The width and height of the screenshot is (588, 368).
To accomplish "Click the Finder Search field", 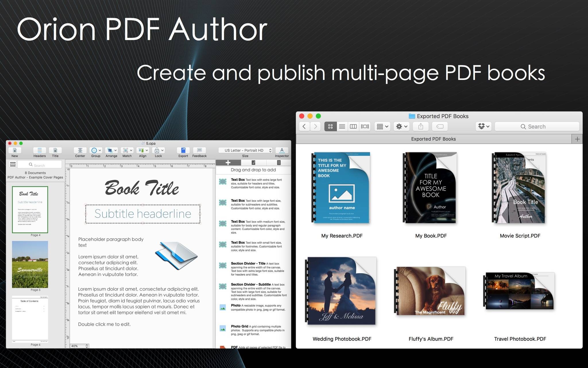I will 537,126.
